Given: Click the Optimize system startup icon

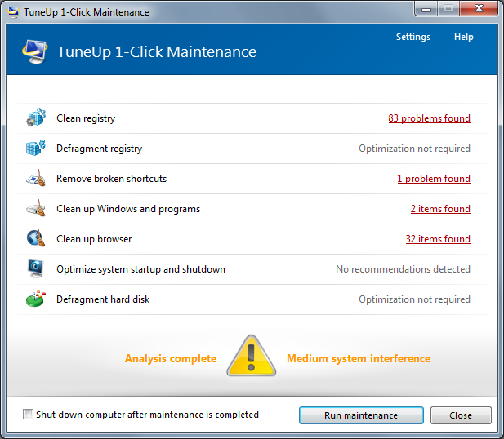Looking at the screenshot, I should (35, 269).
